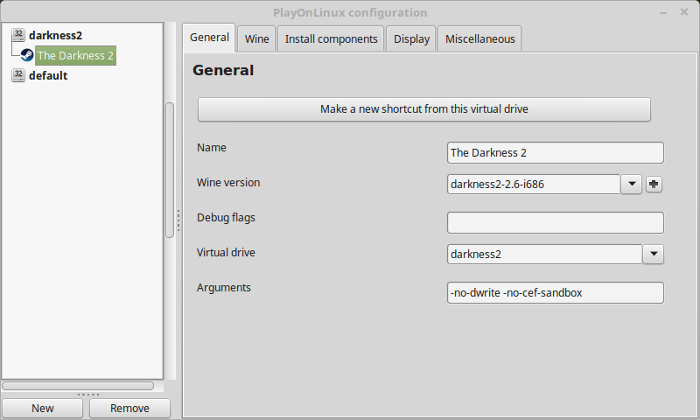Click the Remove button
The height and width of the screenshot is (420, 700).
click(129, 408)
